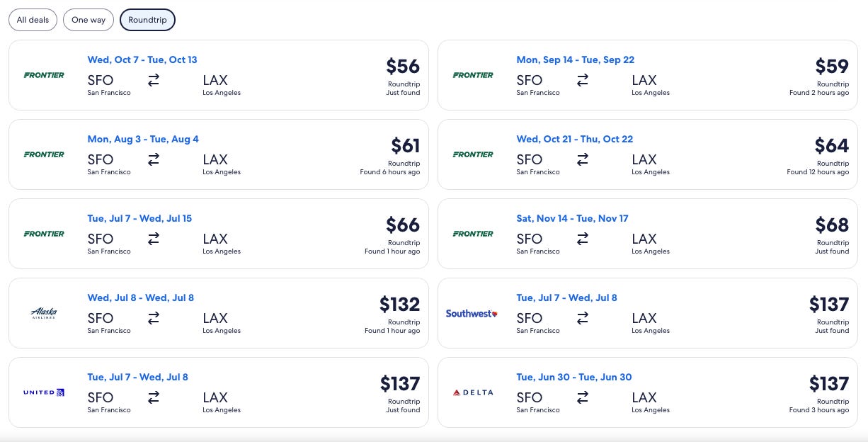Click the roundtrip arrows icon on Delta deal

pos(583,397)
